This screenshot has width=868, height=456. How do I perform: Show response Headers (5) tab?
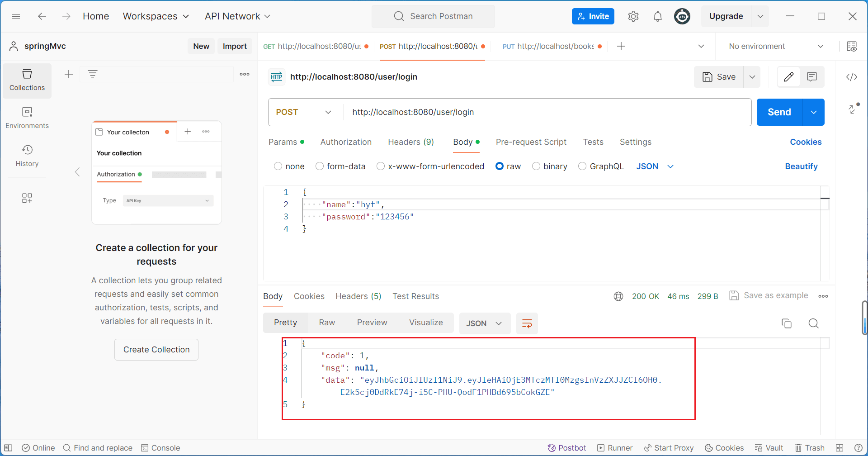click(359, 296)
